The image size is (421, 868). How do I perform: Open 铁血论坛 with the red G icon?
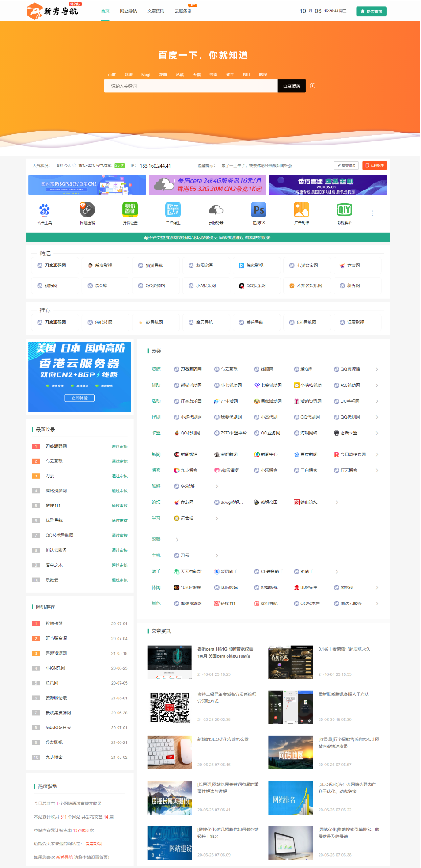tap(306, 503)
